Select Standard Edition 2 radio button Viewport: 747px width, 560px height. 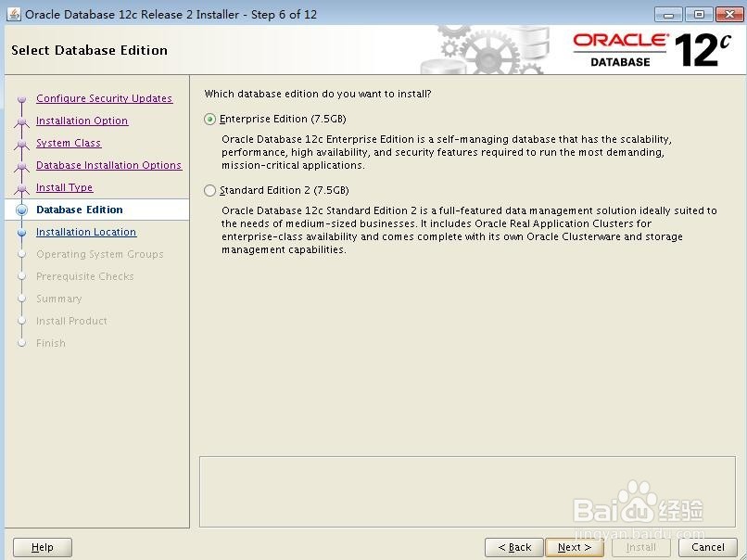pyautogui.click(x=209, y=191)
